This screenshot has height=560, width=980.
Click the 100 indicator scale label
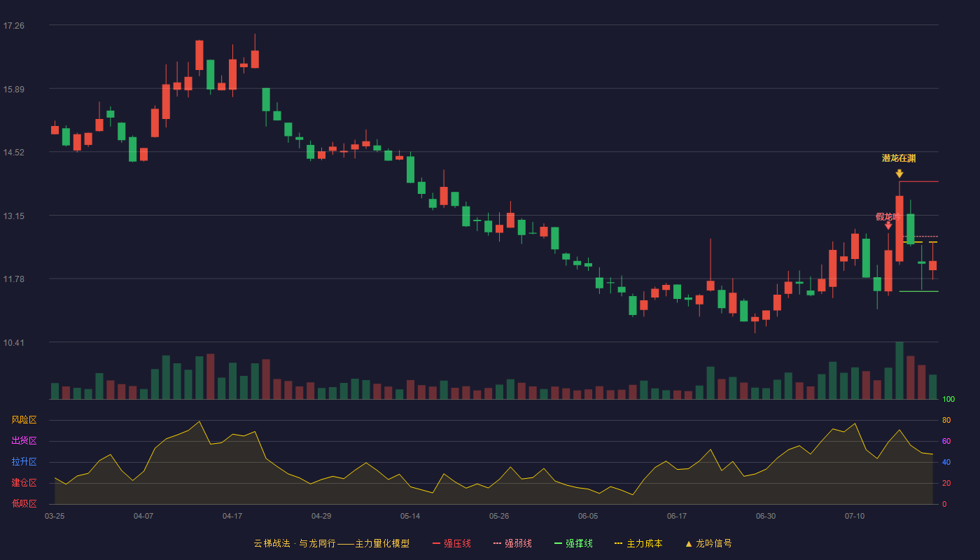[x=948, y=400]
